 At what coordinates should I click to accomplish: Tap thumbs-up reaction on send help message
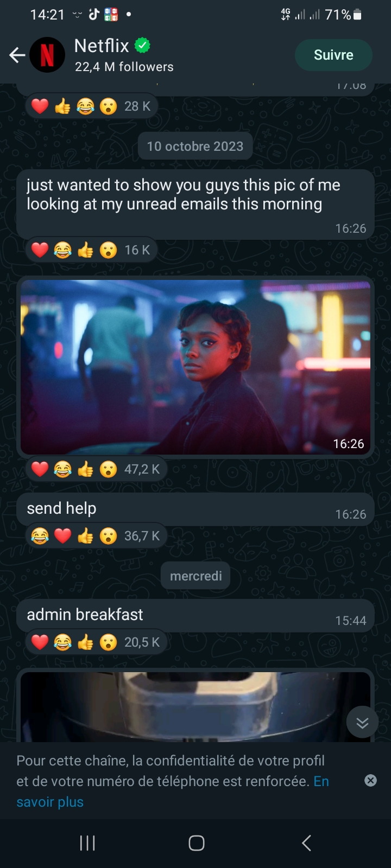coord(85,536)
